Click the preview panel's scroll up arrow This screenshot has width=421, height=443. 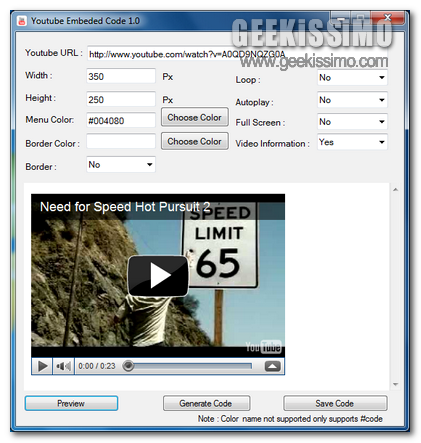[x=396, y=190]
